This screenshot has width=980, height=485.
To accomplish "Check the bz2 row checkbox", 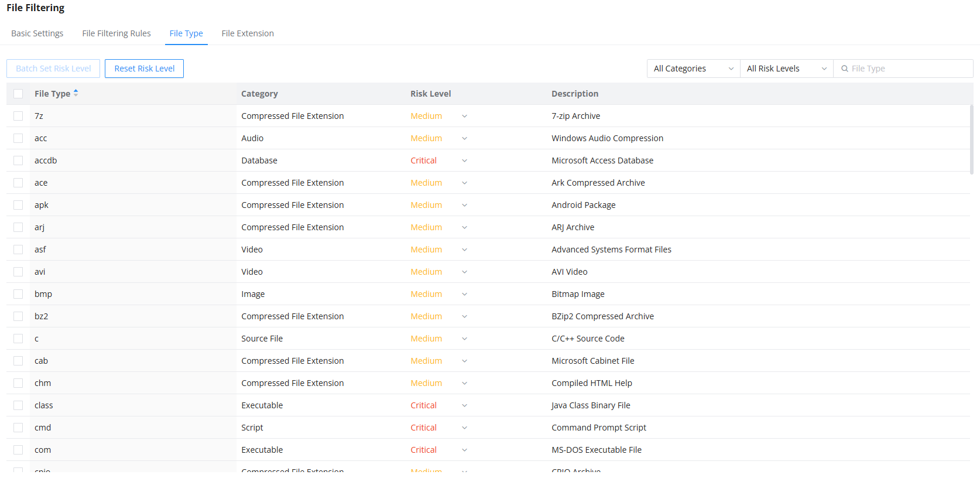I will [18, 316].
